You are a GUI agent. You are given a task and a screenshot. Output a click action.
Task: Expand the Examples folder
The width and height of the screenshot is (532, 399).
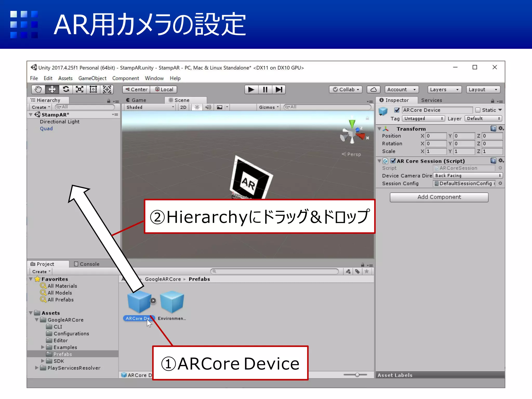[x=43, y=347]
